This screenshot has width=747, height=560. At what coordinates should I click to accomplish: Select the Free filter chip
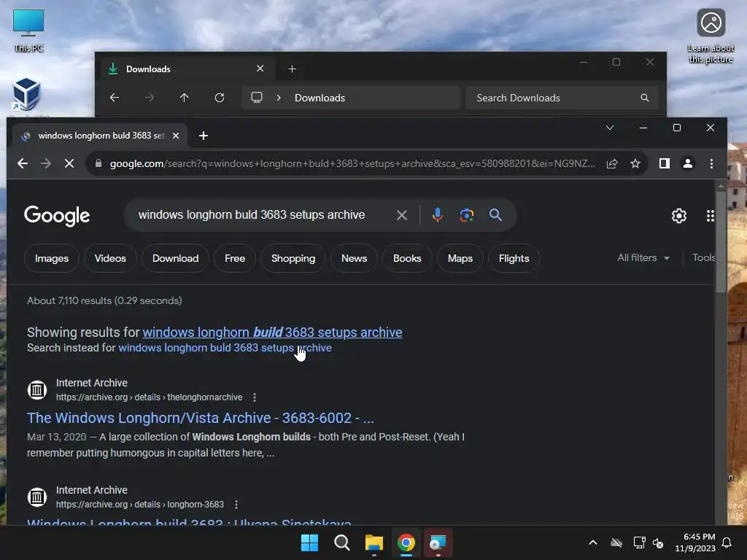pyautogui.click(x=235, y=258)
